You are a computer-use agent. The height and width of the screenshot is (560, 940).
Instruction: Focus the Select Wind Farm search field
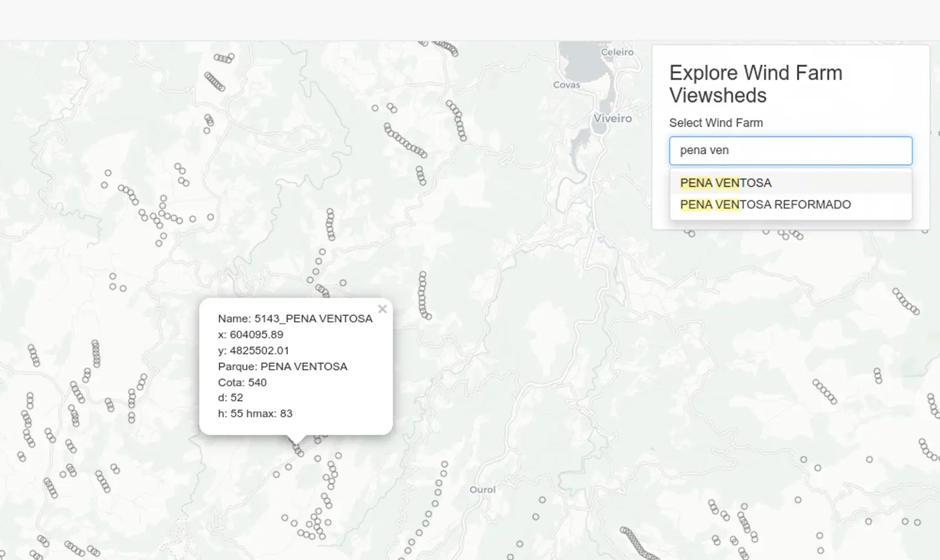pos(791,151)
